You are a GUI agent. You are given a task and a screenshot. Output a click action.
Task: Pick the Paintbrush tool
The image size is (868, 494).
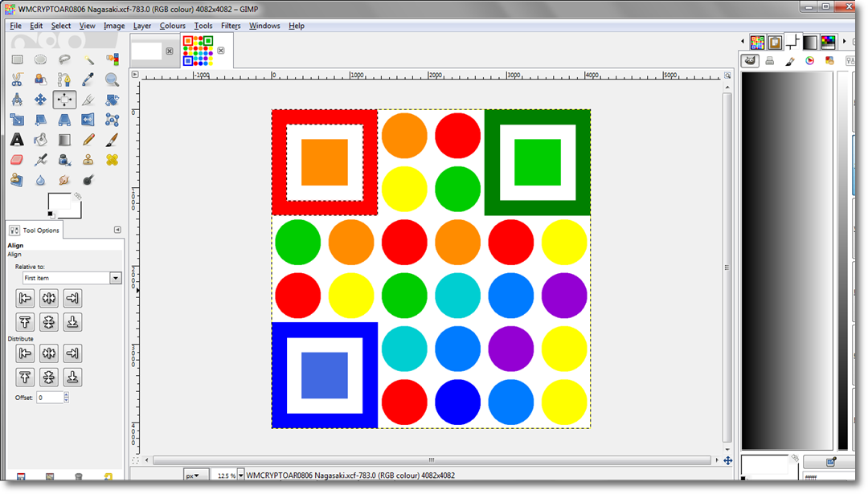click(112, 140)
